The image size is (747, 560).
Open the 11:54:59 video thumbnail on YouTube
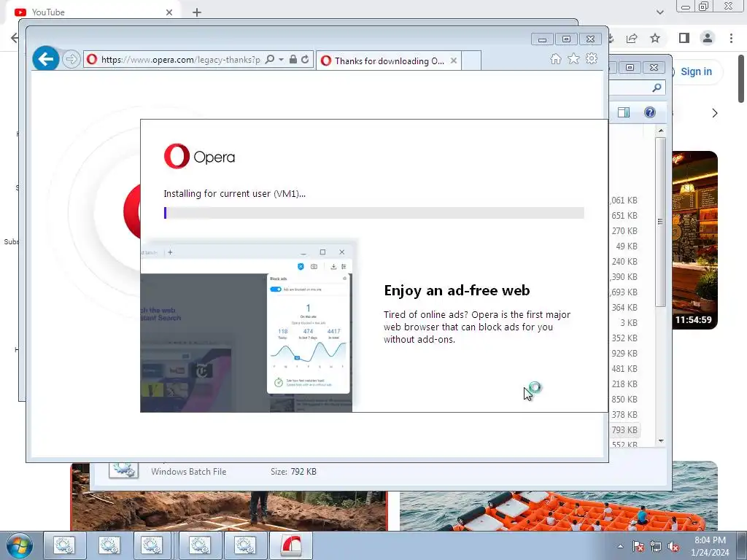pos(694,240)
